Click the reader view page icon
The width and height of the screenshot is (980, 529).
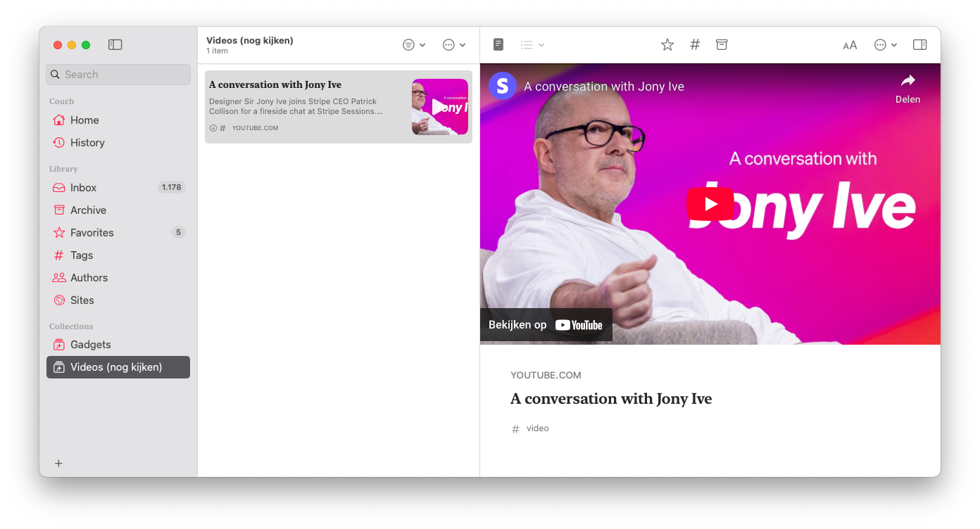498,45
